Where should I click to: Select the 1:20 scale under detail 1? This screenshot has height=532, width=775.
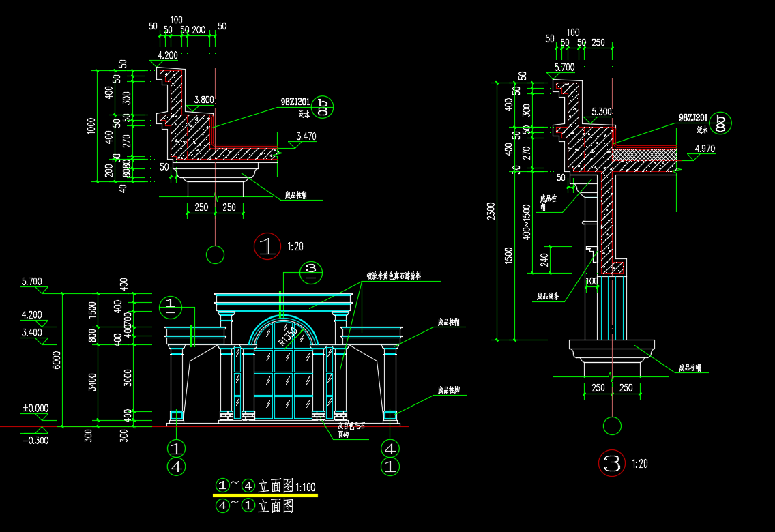coord(295,246)
